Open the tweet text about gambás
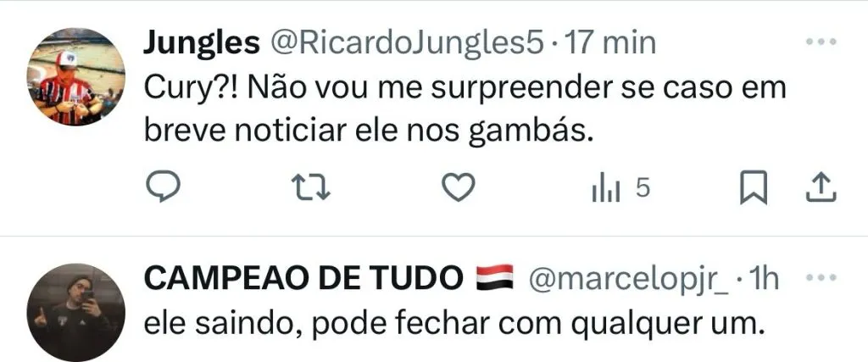Screen dimensions: 868x362 coord(465,109)
